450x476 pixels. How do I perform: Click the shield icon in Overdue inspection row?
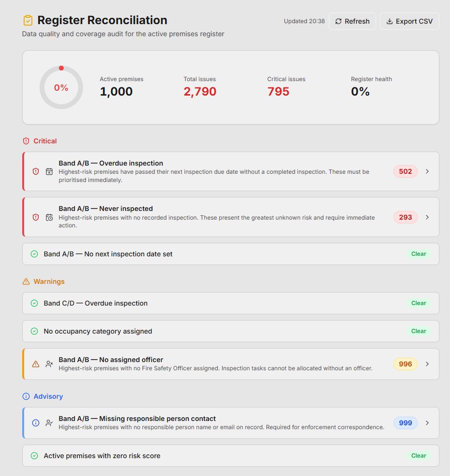(x=36, y=171)
